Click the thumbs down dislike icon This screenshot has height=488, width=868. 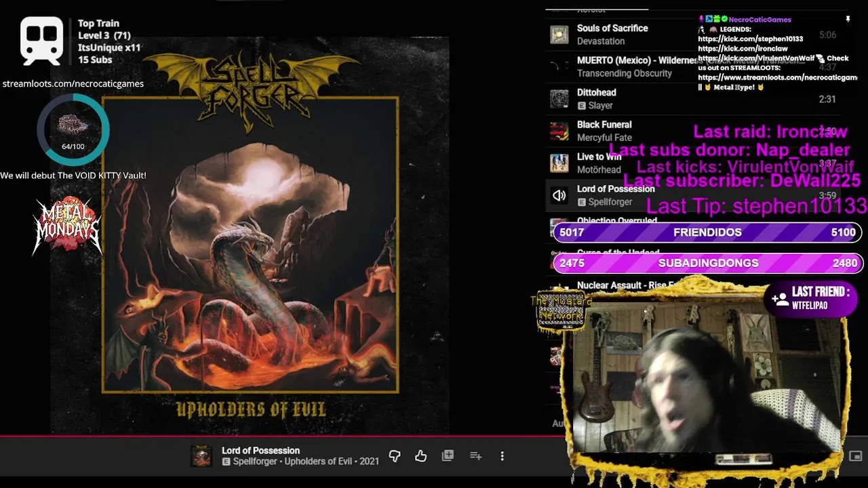coord(395,456)
